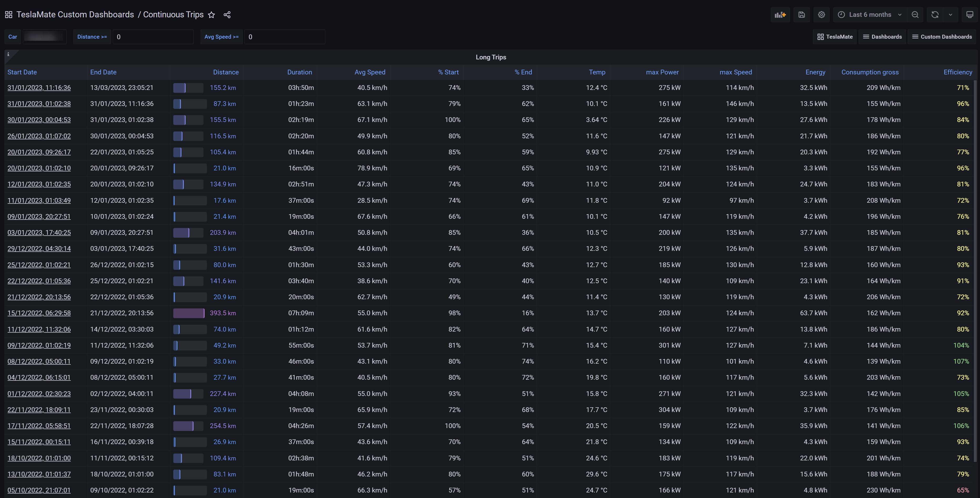Show Long Trips panel info icon
Image resolution: width=980 pixels, height=498 pixels.
click(x=8, y=54)
